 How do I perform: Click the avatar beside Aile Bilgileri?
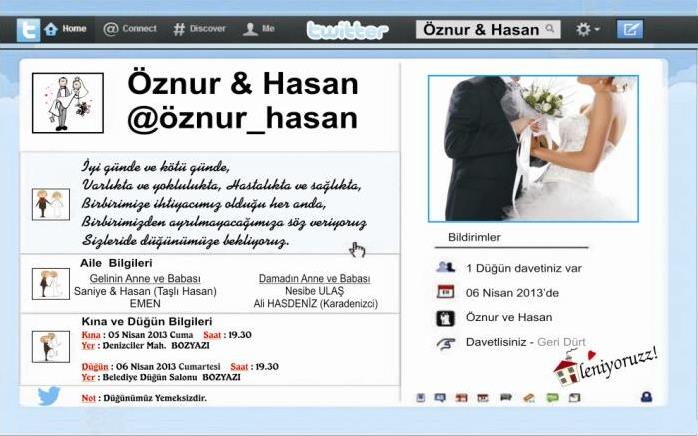click(x=51, y=284)
